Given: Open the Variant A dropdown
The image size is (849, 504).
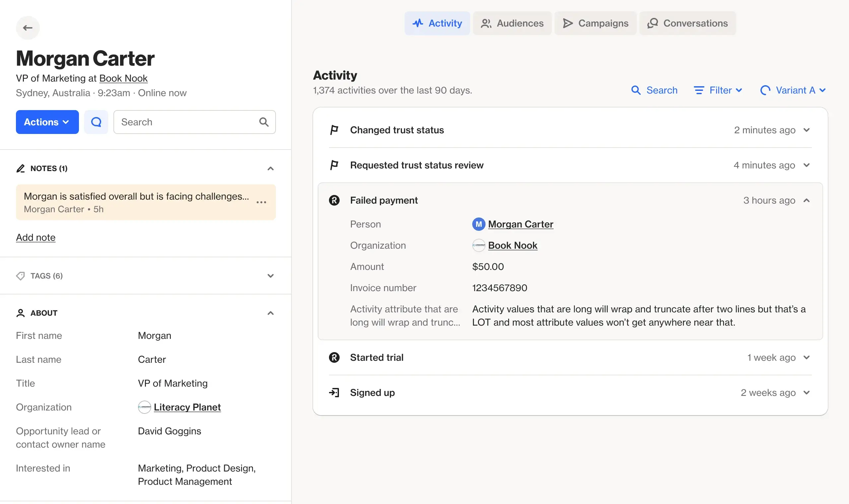Looking at the screenshot, I should point(793,90).
